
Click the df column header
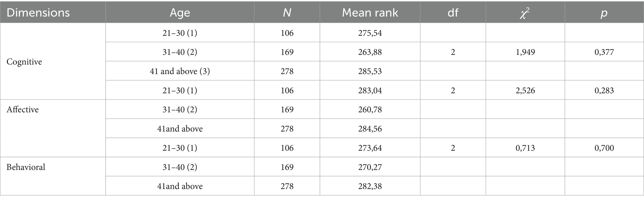click(453, 13)
